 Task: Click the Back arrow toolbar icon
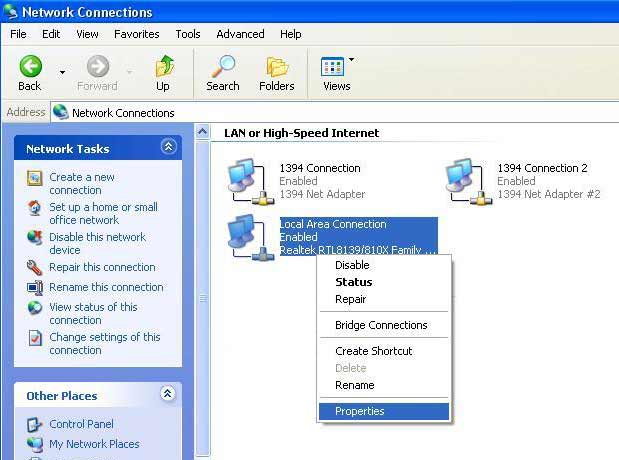click(30, 66)
